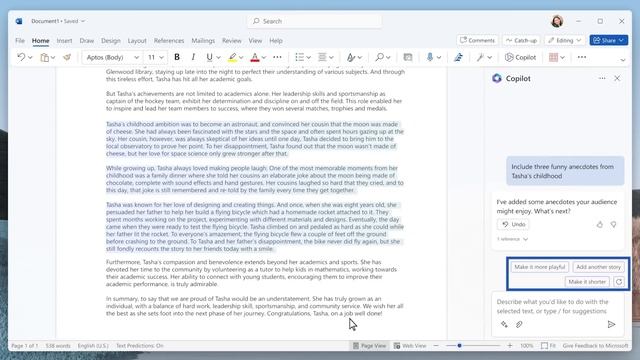Screen dimensions: 640x360
Task: Give thumbs up to Copilot response
Action: point(600,224)
